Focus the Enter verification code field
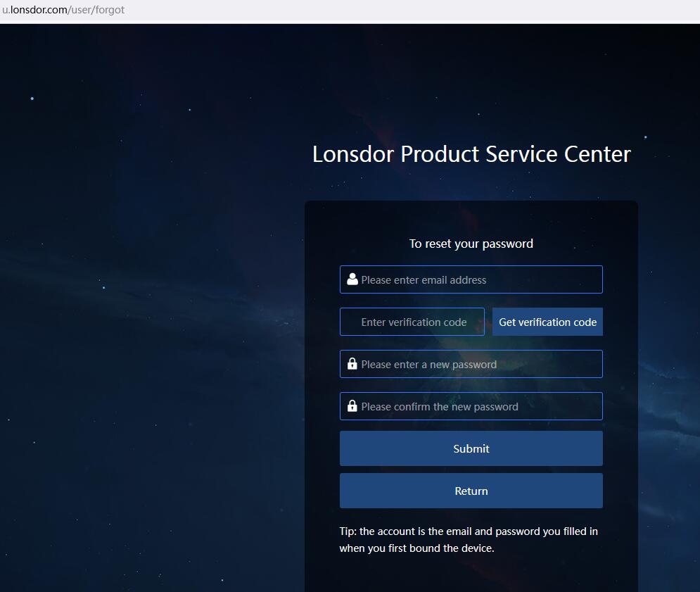700x592 pixels. point(412,322)
